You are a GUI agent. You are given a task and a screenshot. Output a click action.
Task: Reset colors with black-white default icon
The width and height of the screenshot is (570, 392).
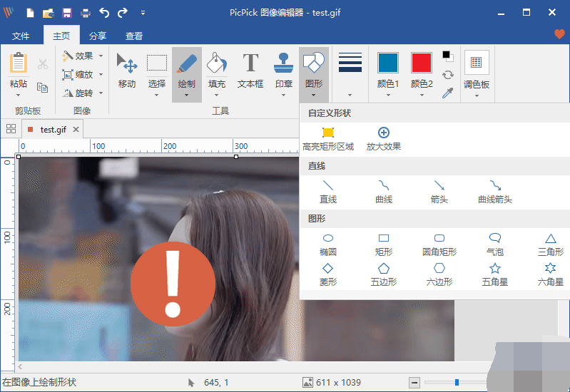(447, 56)
